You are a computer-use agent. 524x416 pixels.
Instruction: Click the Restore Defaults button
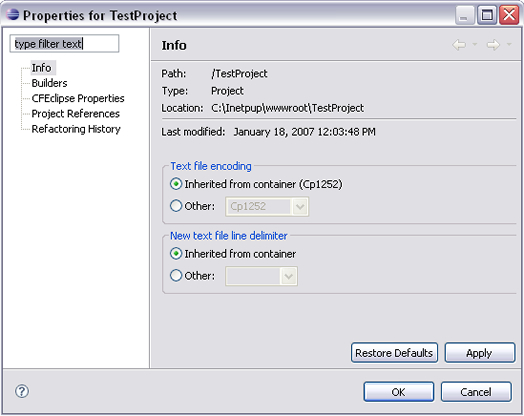point(394,353)
